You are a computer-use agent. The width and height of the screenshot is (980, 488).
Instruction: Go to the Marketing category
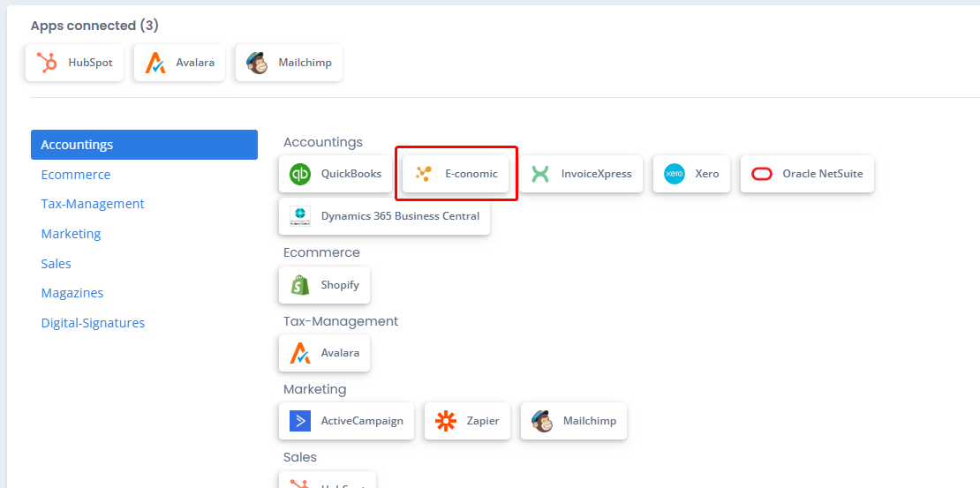[72, 234]
